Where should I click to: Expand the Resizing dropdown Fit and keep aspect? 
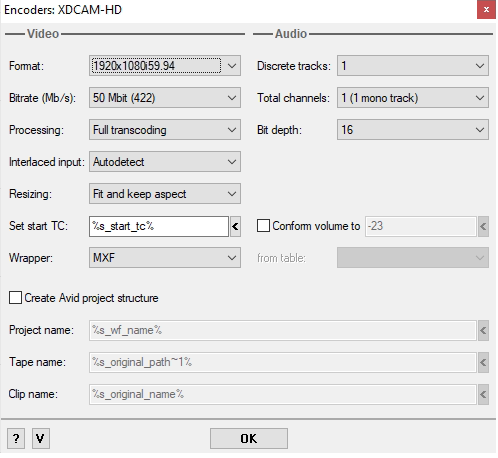point(165,194)
